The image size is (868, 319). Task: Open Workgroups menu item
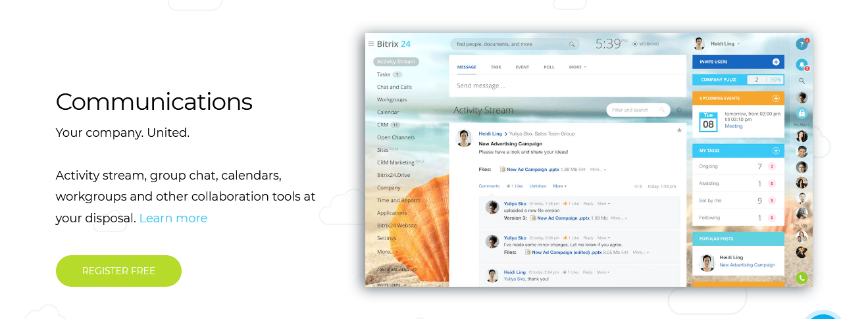pyautogui.click(x=392, y=99)
